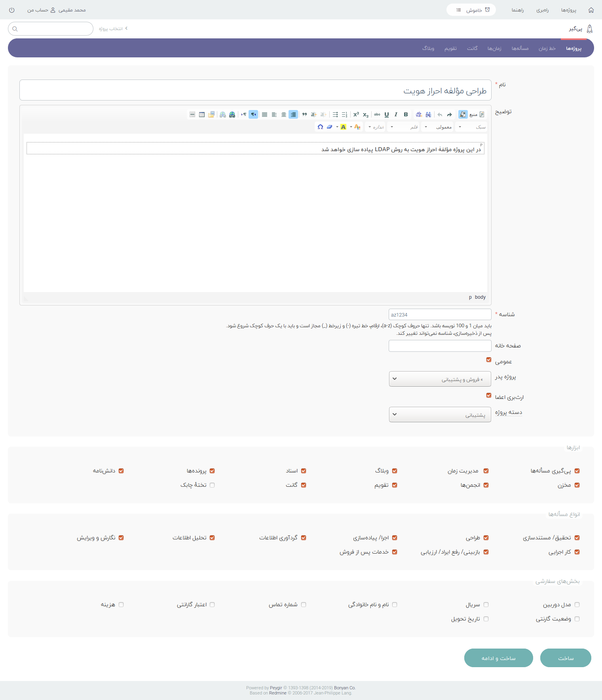Open the دسته پروژه dropdown
The width and height of the screenshot is (602, 700).
coord(440,415)
